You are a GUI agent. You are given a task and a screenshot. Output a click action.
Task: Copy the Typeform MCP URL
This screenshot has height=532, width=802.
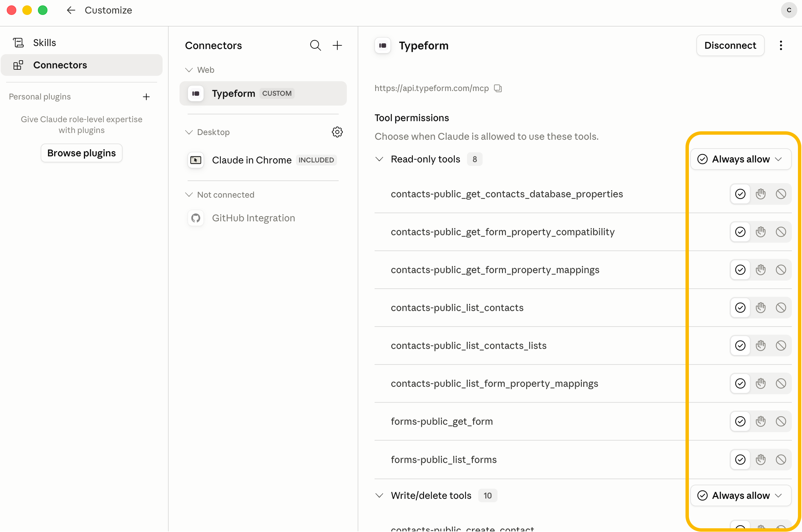pos(498,88)
